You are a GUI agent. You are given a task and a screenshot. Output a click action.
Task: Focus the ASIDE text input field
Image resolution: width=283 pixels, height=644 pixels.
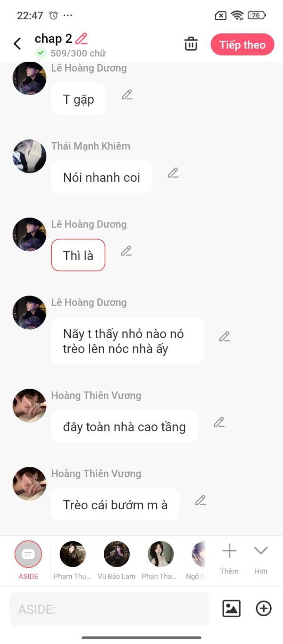click(x=109, y=609)
